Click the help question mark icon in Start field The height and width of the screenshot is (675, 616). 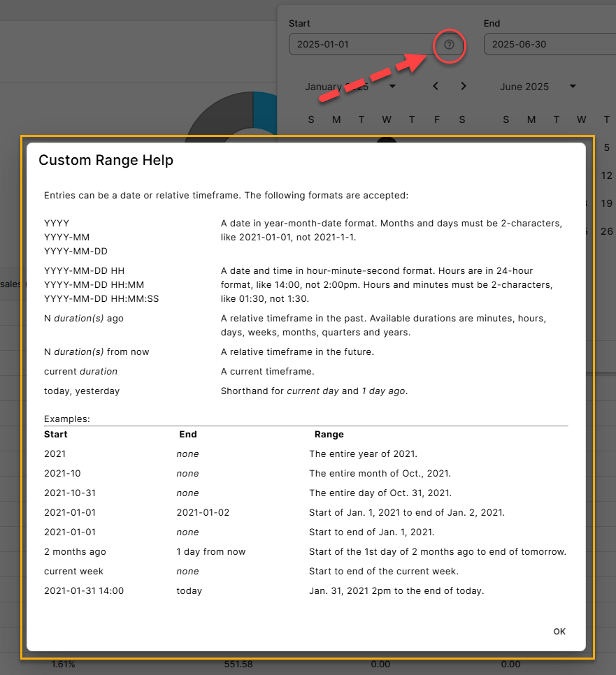tap(449, 45)
